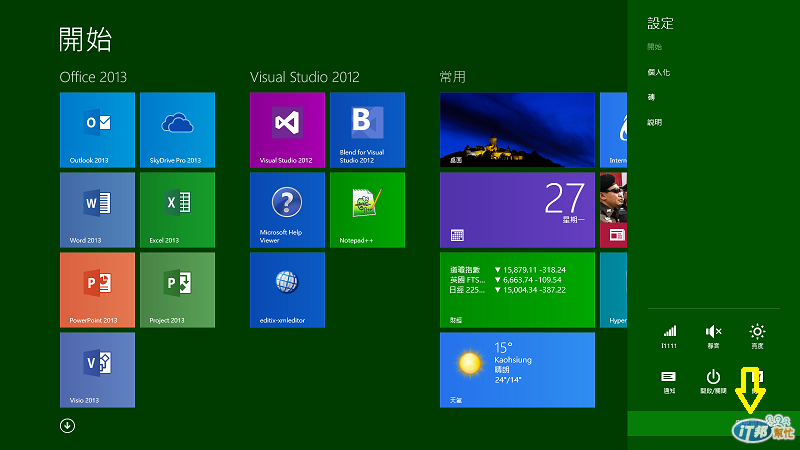Launch the Notepad++ tile
The width and height of the screenshot is (800, 450).
pos(367,210)
